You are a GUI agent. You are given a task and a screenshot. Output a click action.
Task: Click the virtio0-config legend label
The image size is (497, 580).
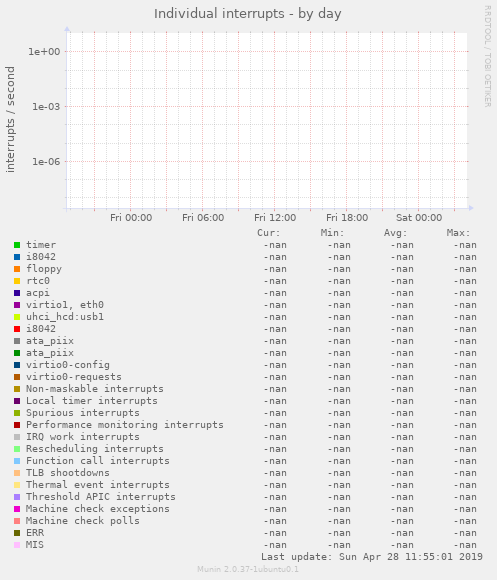68,365
